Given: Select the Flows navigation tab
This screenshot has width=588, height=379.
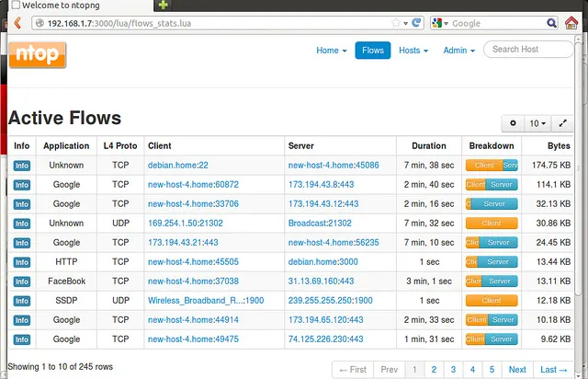Looking at the screenshot, I should [373, 51].
